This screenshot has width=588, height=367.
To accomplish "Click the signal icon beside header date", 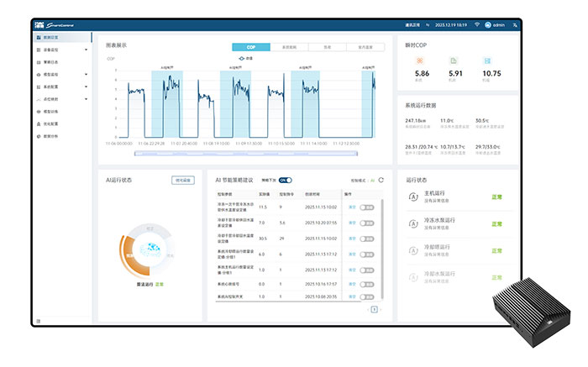I will click(428, 25).
